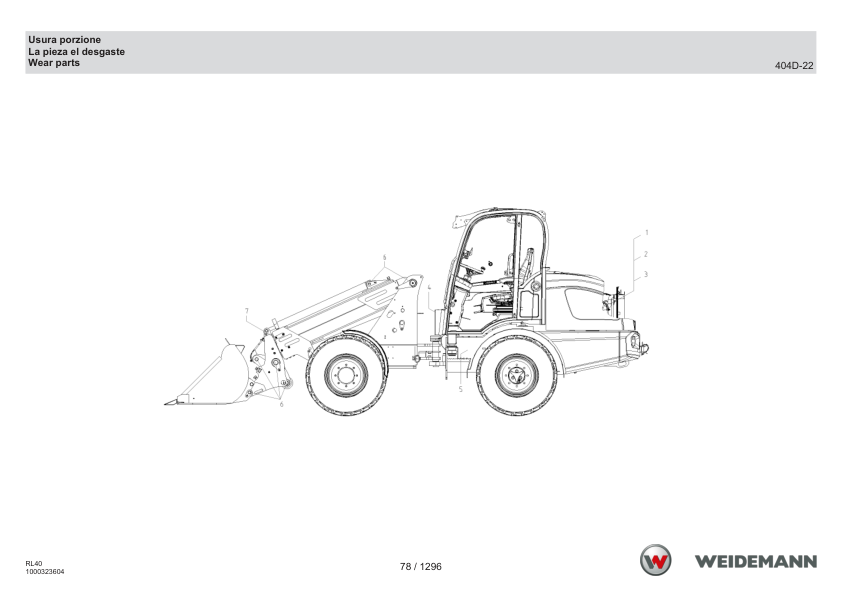Screen dimensions: 842x596
Task: Click callout number 7 near the loader arm tip
Action: pyautogui.click(x=246, y=311)
